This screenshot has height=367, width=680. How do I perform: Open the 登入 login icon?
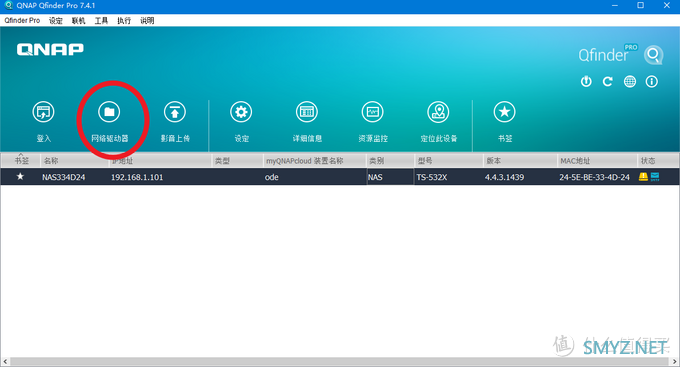tap(43, 112)
